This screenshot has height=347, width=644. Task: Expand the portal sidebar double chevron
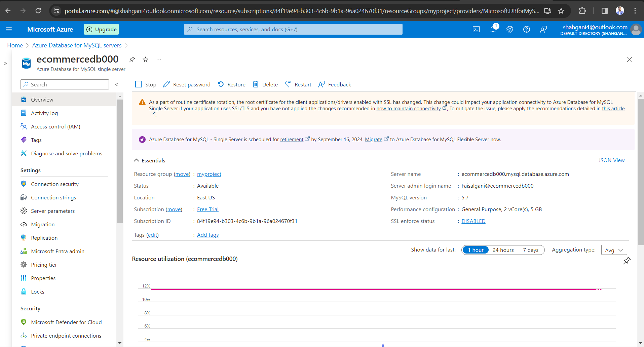[x=5, y=63]
